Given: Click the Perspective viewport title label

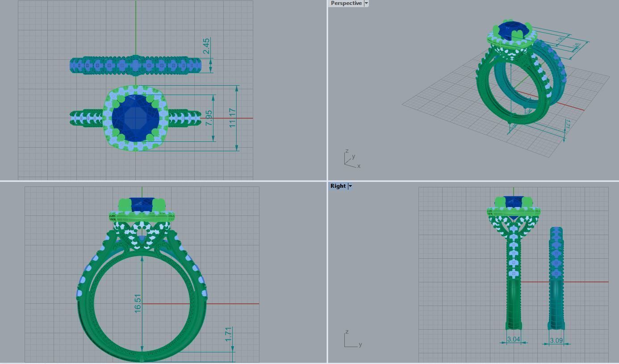Looking at the screenshot, I should click(x=346, y=3).
